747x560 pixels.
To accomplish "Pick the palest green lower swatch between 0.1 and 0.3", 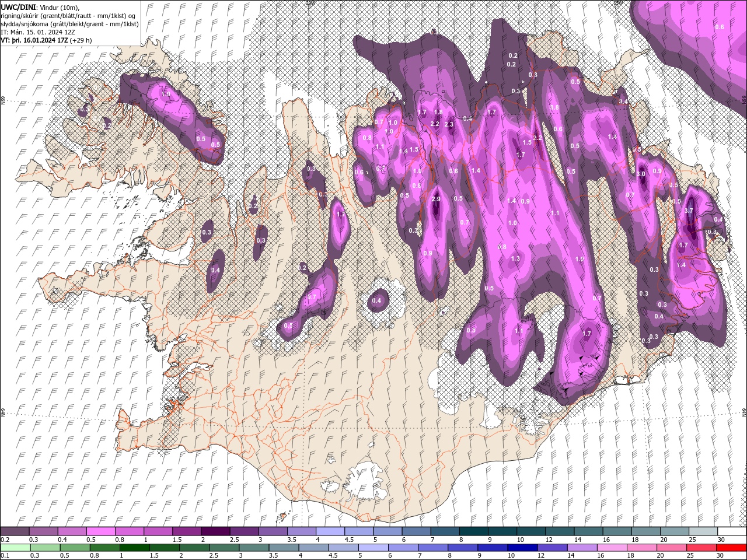I will 15,548.
